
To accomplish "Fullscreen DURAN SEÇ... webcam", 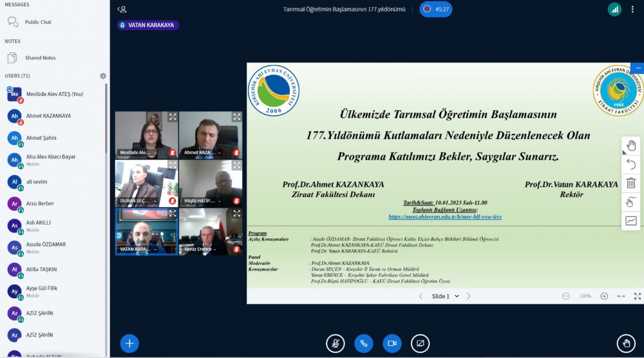I will [x=173, y=165].
